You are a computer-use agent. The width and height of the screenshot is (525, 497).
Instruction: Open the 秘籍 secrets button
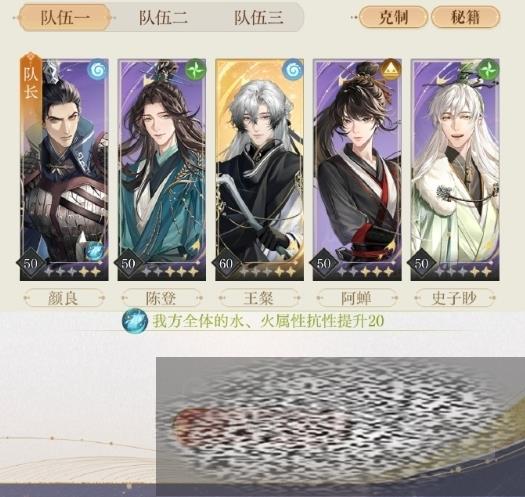coord(465,17)
